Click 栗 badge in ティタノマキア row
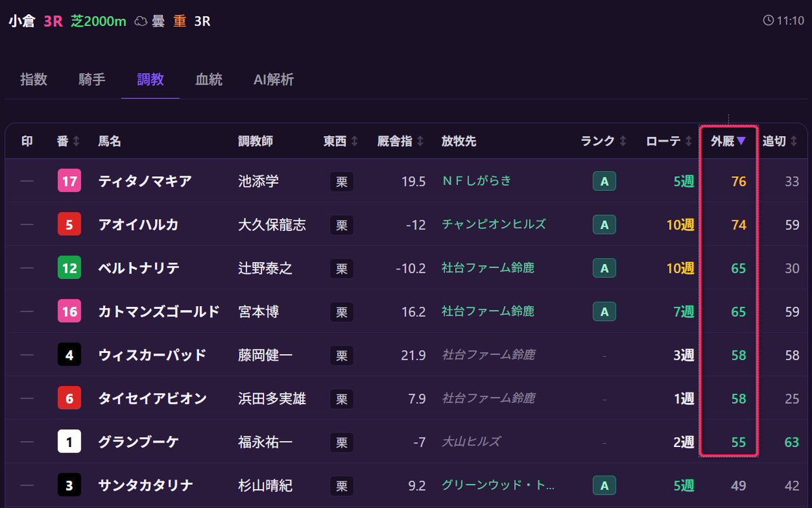Image resolution: width=812 pixels, height=508 pixels. click(x=342, y=182)
